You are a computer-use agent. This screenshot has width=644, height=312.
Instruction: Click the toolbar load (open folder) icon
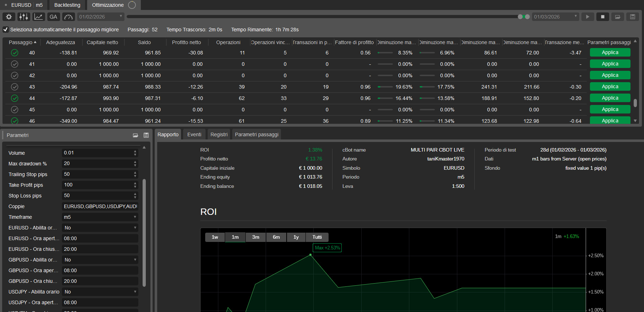tap(618, 17)
